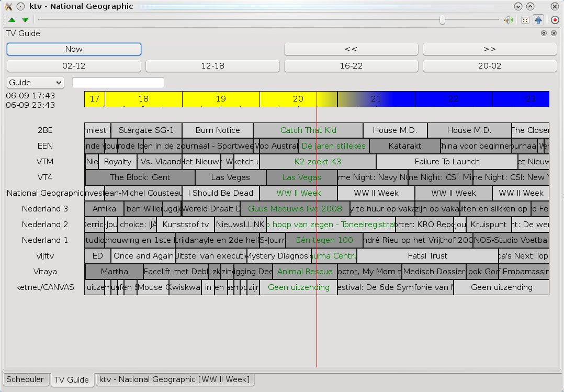This screenshot has width=564, height=392.
Task: Go back with the << button
Action: [351, 49]
